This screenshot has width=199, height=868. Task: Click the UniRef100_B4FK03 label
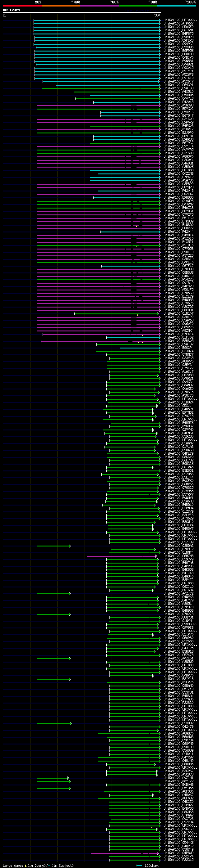(x=179, y=126)
